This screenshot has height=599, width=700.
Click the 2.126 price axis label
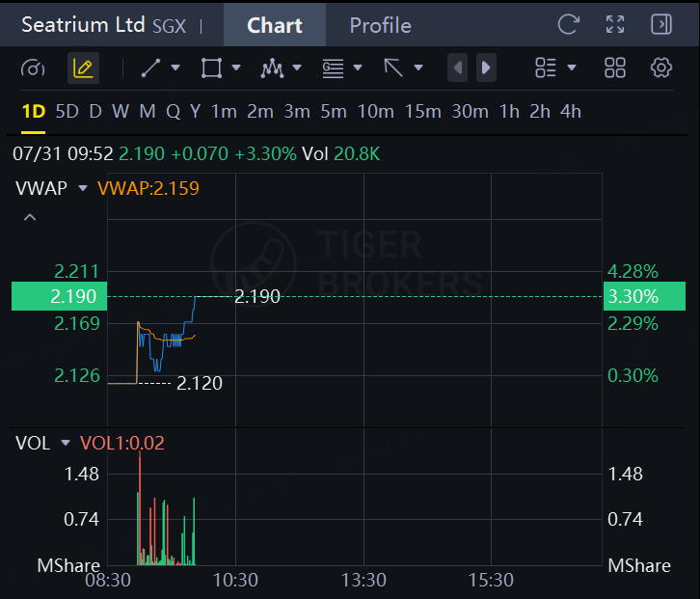[x=77, y=375]
